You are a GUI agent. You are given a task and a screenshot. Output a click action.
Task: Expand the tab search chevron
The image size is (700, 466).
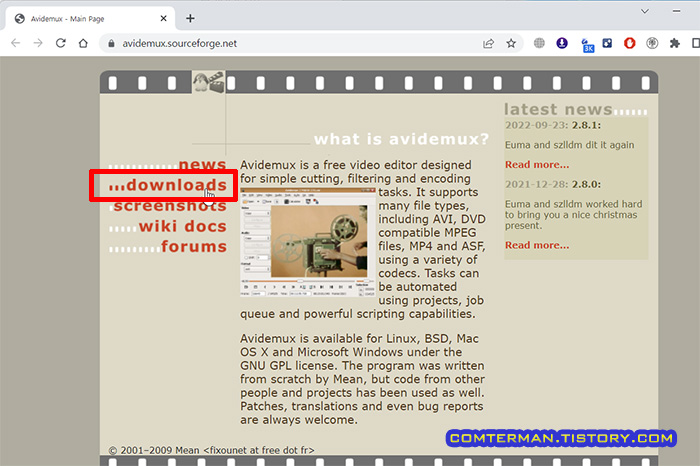tap(645, 11)
